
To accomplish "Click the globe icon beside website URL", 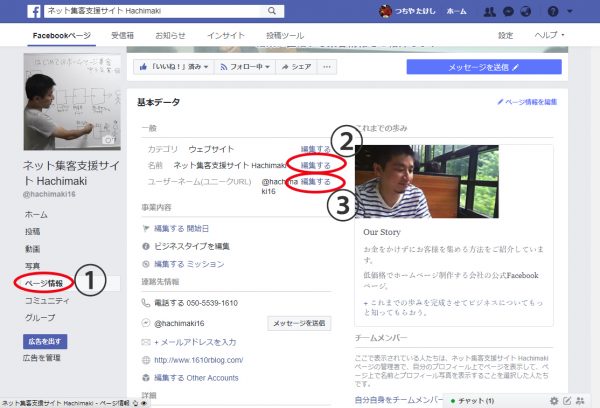I will pos(146,360).
